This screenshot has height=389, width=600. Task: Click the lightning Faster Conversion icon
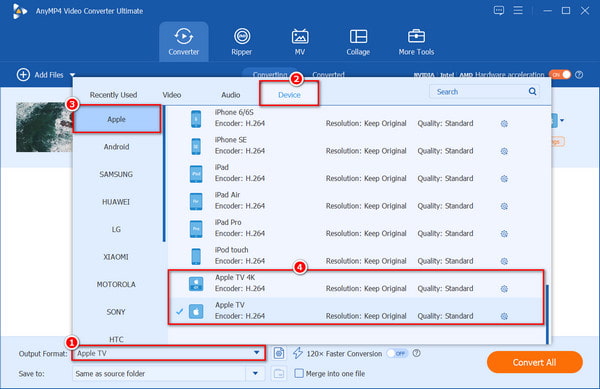298,353
